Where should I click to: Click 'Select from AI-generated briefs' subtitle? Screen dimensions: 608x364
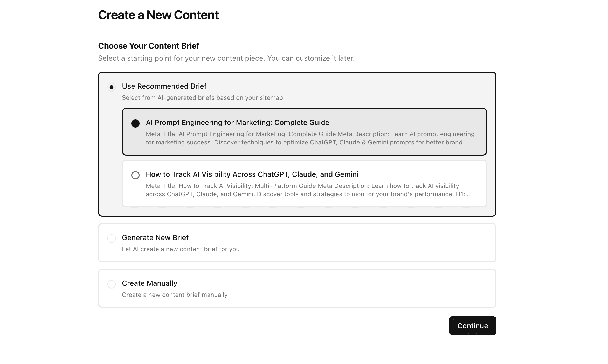tap(202, 98)
